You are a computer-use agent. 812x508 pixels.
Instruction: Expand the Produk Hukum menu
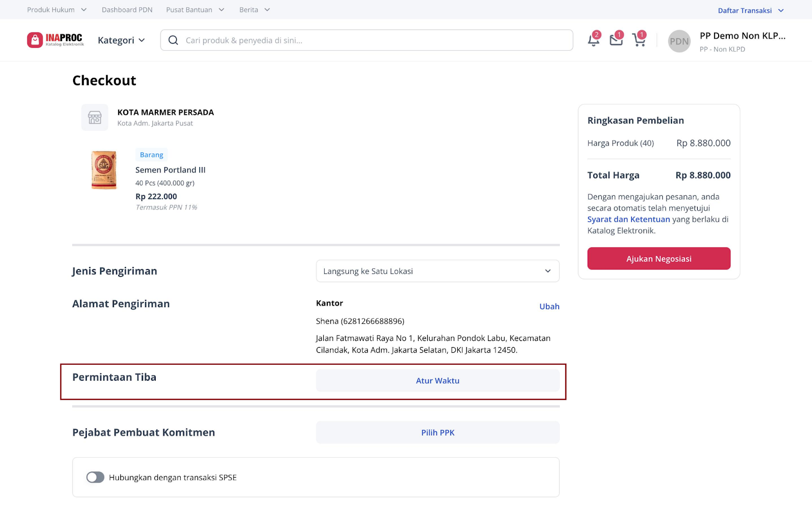[57, 10]
